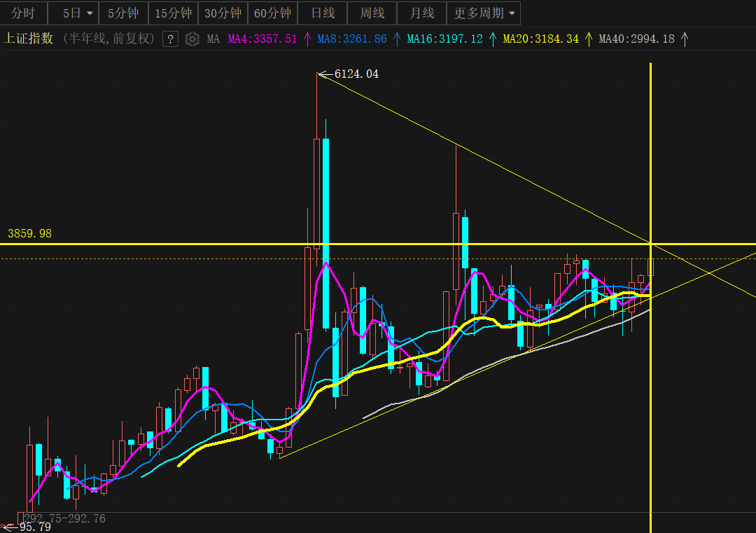Click the 95.79 lowest price label
The height and width of the screenshot is (533, 756).
click(35, 527)
